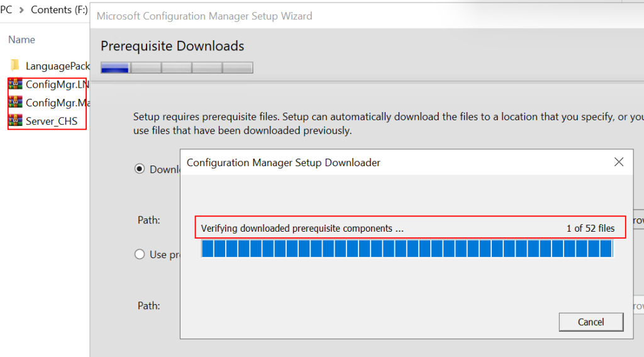Sort files by the Name column header

coord(21,40)
